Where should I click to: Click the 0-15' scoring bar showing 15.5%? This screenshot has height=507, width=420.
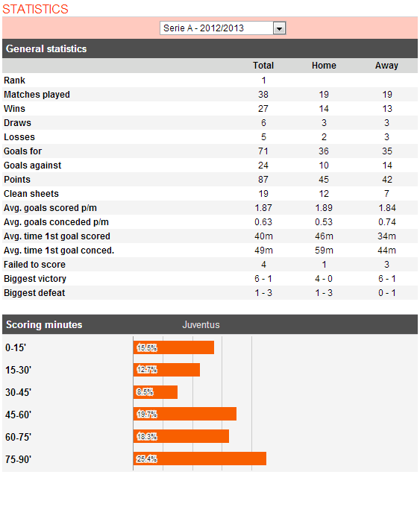(x=174, y=347)
